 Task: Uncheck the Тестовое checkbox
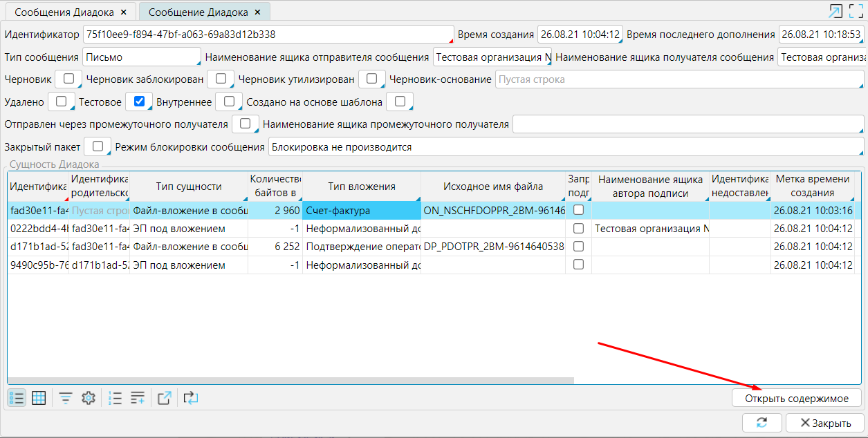[139, 102]
